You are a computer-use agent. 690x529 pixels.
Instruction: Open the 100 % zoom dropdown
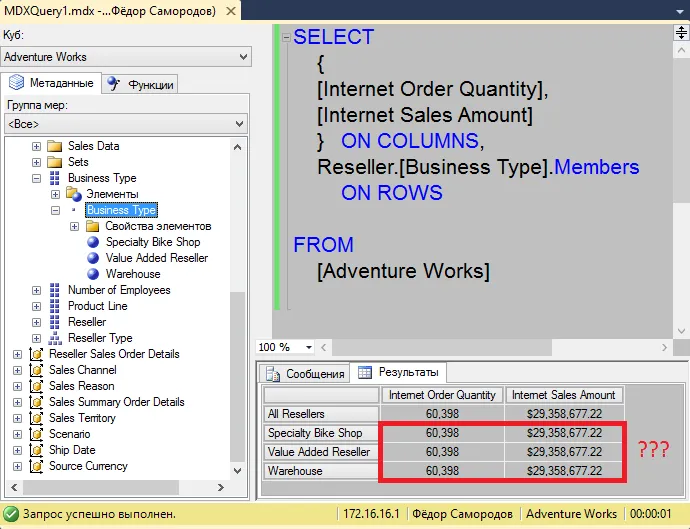tap(309, 347)
